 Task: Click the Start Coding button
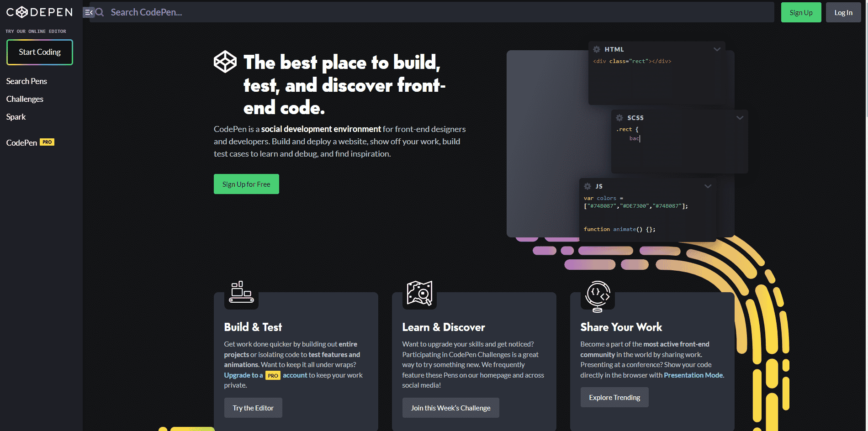[x=40, y=52]
